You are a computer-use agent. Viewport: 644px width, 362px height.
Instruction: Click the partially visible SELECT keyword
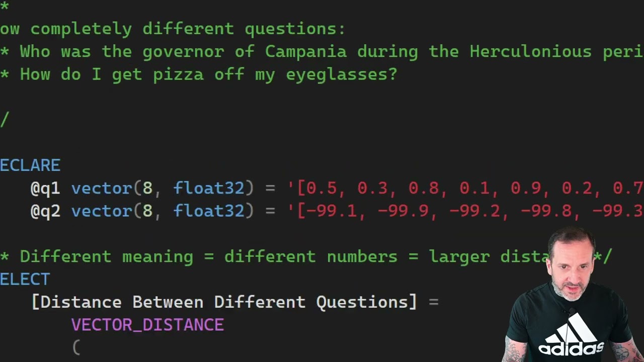pyautogui.click(x=25, y=279)
